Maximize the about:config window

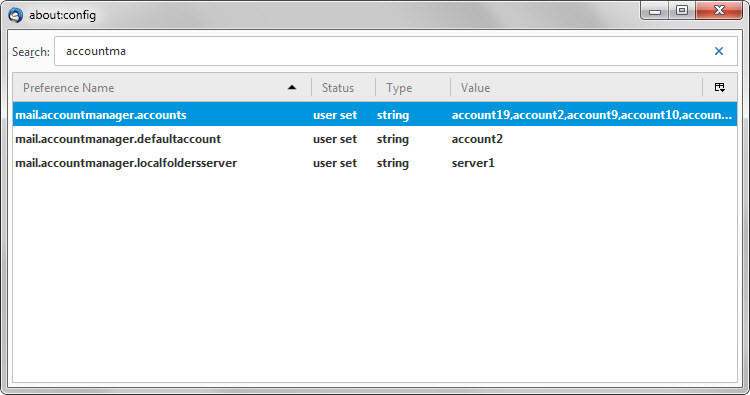click(682, 11)
